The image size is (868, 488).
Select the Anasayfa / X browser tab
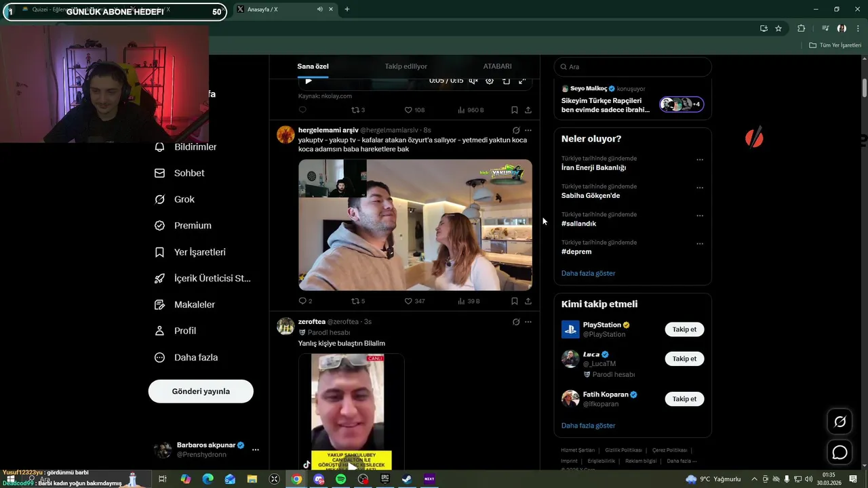(x=285, y=9)
